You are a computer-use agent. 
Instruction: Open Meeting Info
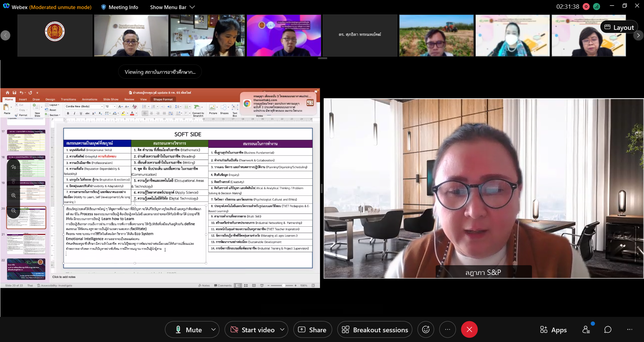pos(119,7)
